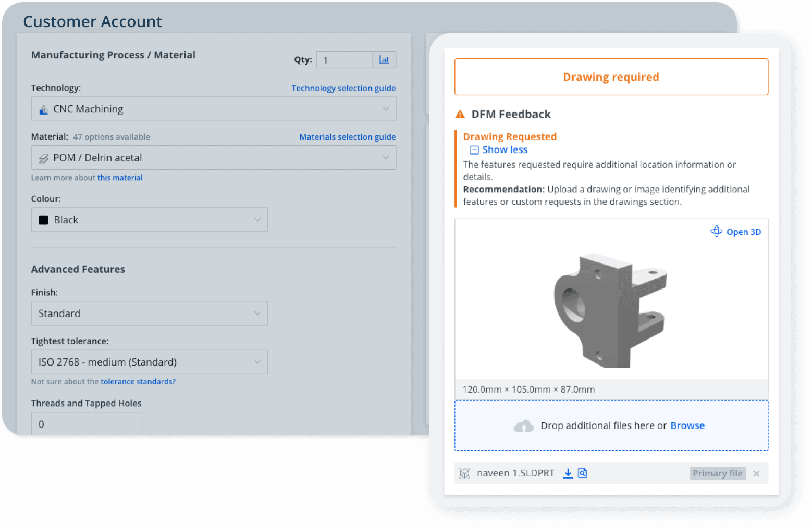The width and height of the screenshot is (812, 528).
Task: Open the file preview icon next to download
Action: coord(582,473)
